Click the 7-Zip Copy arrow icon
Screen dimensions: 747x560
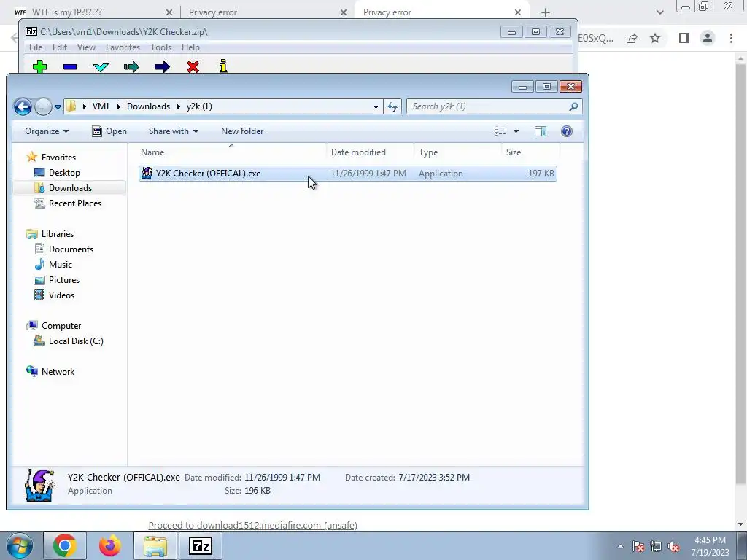pos(131,66)
